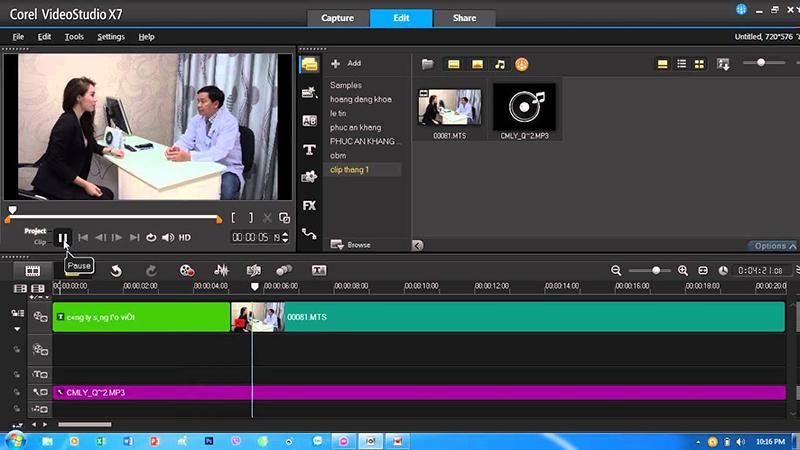Viewport: 800px width, 450px height.
Task: Select the 00081.MTS clip on timeline
Action: [508, 317]
